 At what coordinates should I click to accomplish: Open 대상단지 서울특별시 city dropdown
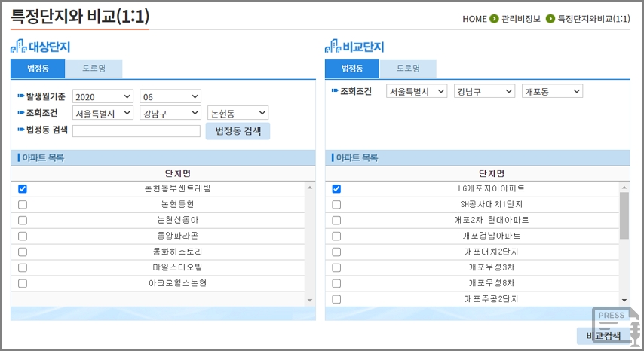pos(103,113)
